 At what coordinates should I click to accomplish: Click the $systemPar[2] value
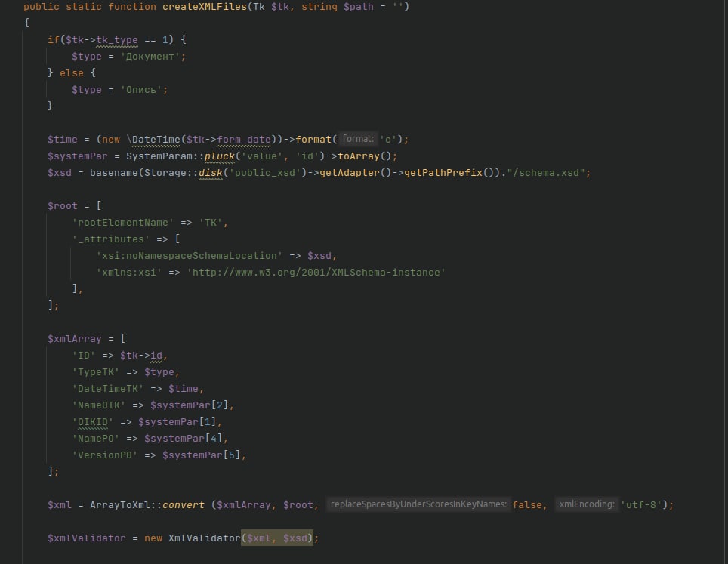pyautogui.click(x=189, y=405)
